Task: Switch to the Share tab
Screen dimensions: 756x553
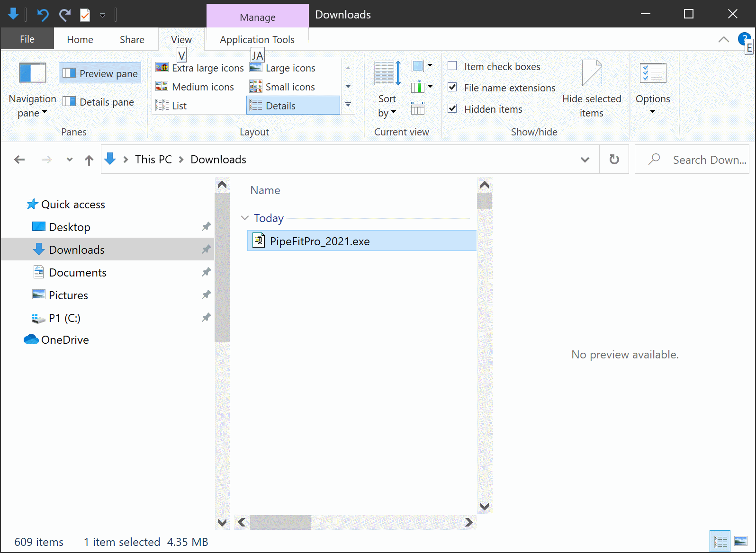Action: 132,39
